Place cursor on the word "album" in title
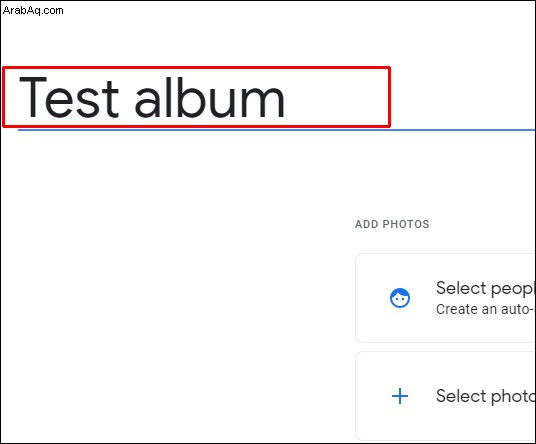Screen dimensions: 536x444 click(210, 97)
